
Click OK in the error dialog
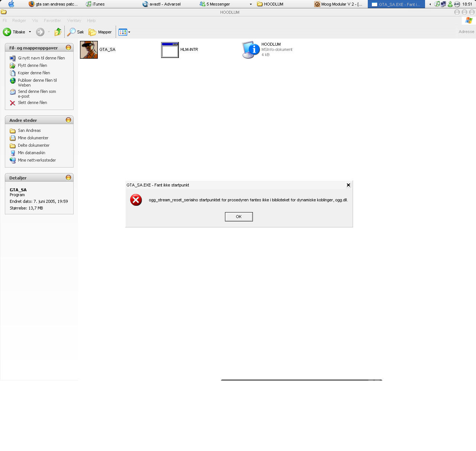click(239, 217)
